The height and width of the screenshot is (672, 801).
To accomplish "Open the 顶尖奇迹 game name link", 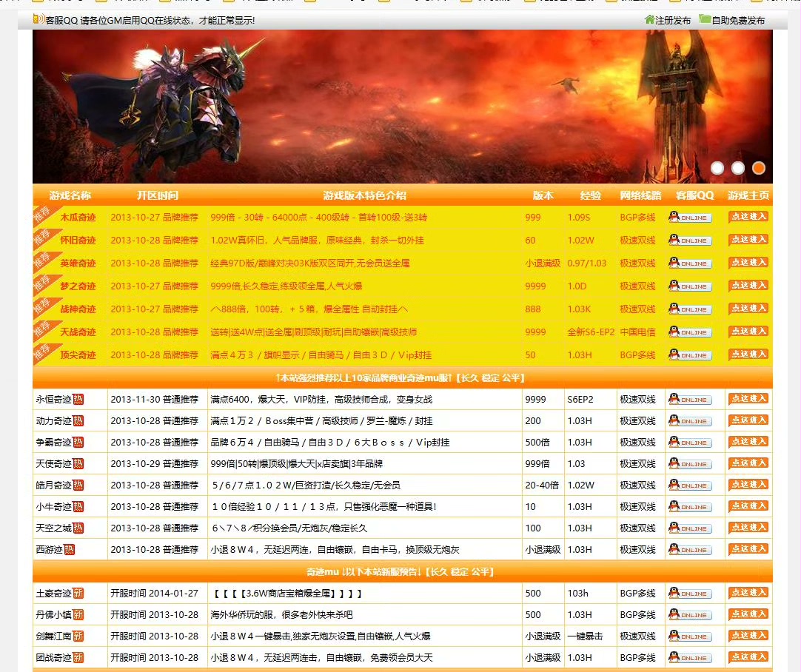I will click(x=78, y=355).
